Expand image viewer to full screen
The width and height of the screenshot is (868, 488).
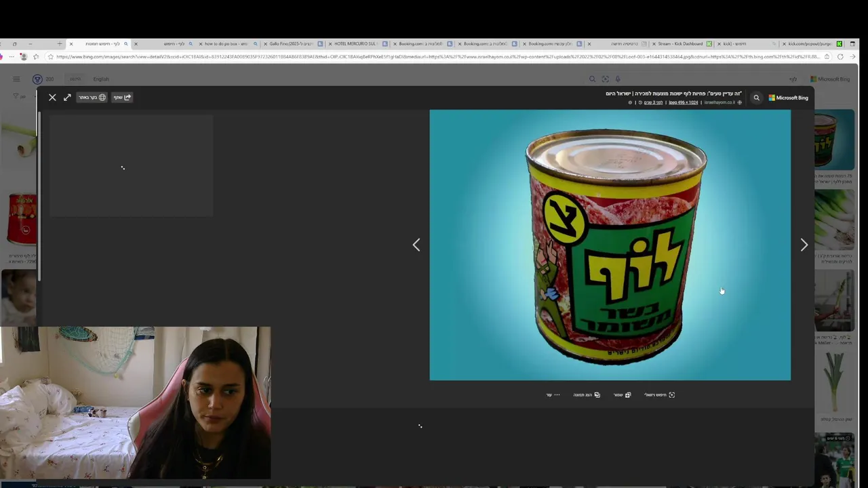tap(67, 98)
